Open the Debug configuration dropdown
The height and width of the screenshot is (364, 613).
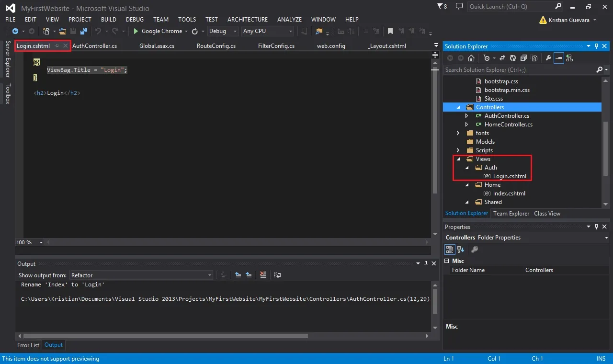click(x=223, y=31)
